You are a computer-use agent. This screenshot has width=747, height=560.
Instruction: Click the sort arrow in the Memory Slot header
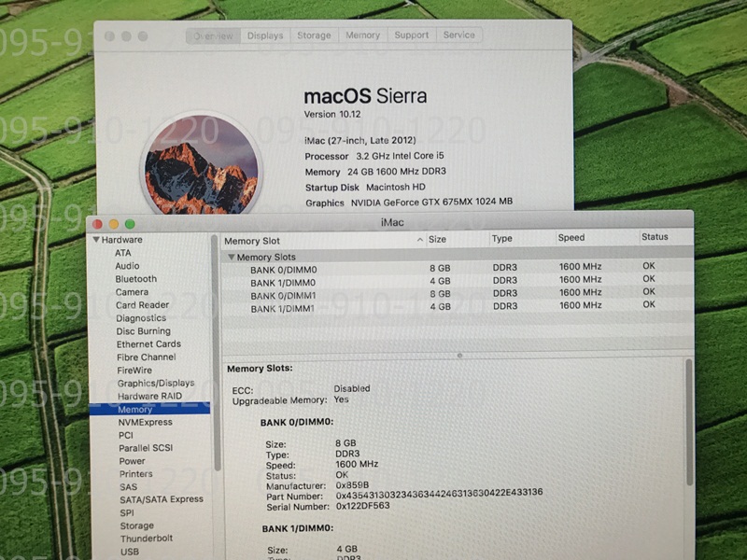419,240
